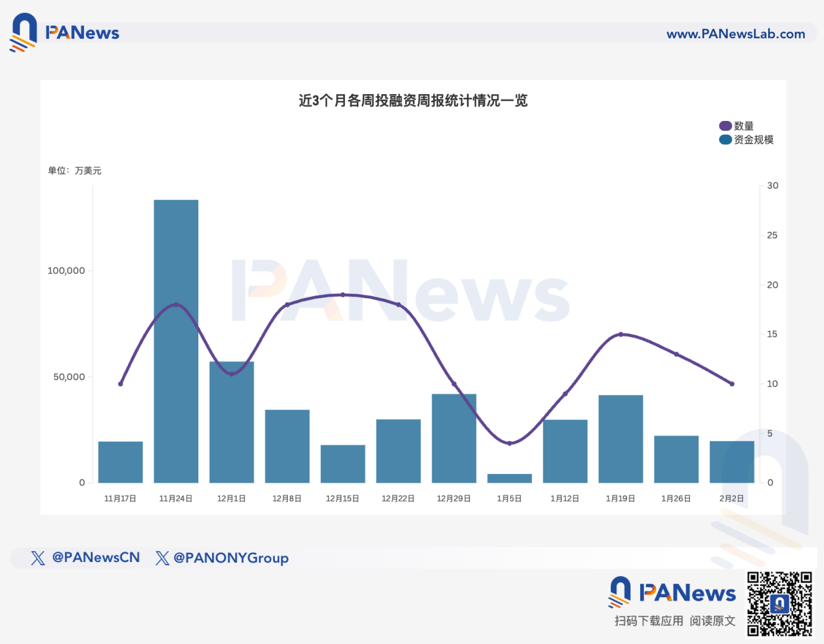Viewport: 824px width, 644px height.
Task: Click the X icon beside @PANONYGroup
Action: [x=162, y=558]
